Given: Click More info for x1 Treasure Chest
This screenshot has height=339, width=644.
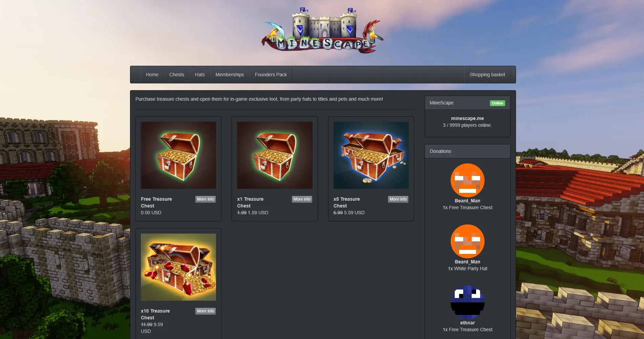Looking at the screenshot, I should [x=302, y=199].
